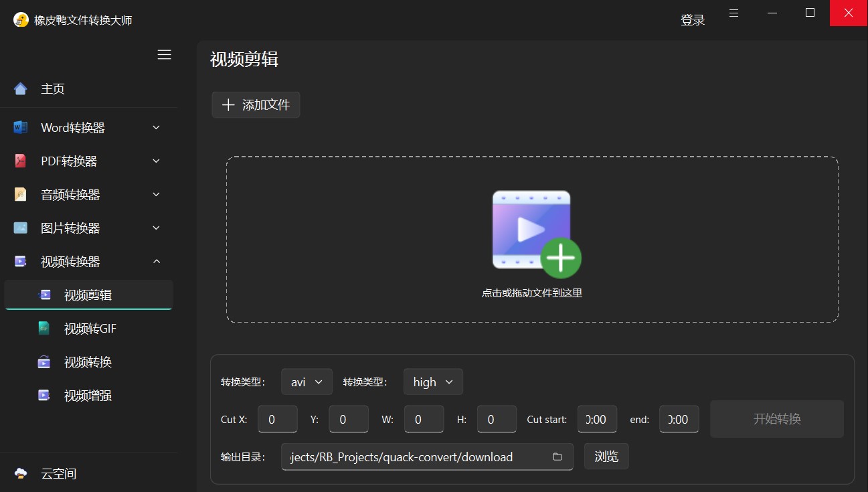Image resolution: width=868 pixels, height=492 pixels.
Task: Click the 视频剪辑 page heading
Action: [x=244, y=59]
